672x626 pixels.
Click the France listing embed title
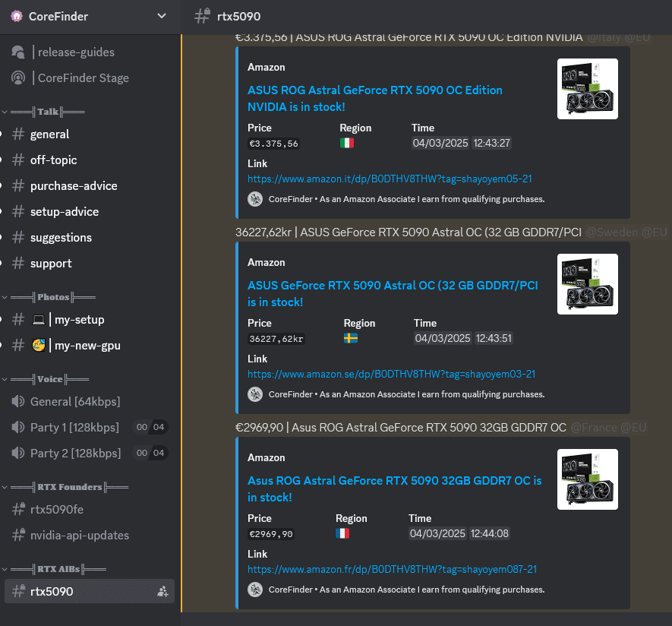click(394, 488)
